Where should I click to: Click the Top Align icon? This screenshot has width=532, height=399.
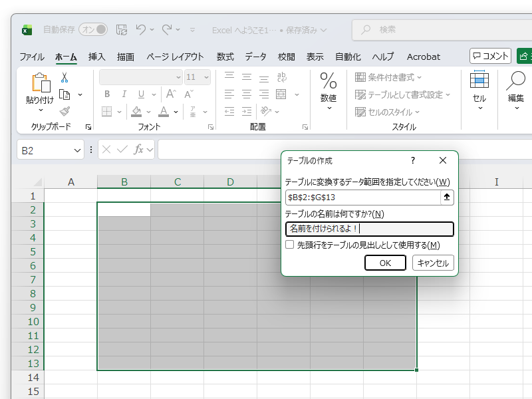[x=229, y=76]
